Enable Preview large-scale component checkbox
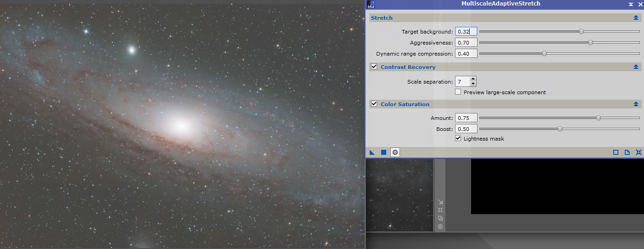Image resolution: width=644 pixels, height=249 pixels. [x=458, y=92]
